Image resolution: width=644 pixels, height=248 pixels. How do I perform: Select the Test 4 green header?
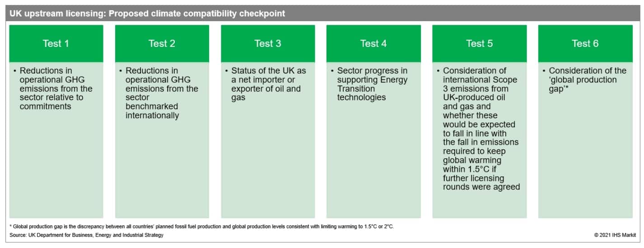point(373,44)
